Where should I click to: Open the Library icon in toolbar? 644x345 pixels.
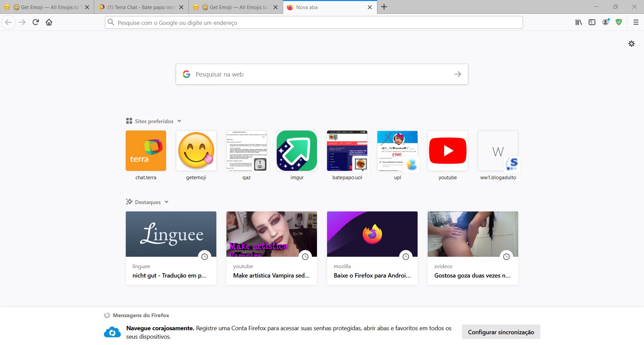pos(579,22)
